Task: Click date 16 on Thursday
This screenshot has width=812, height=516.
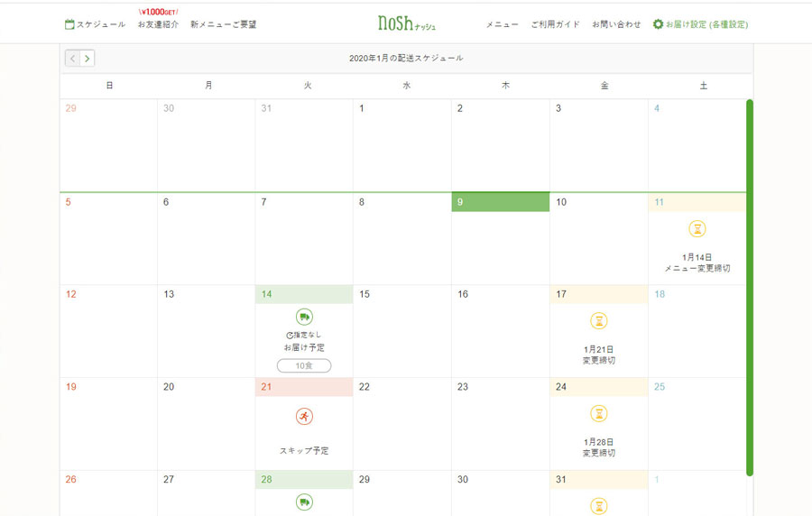Action: tap(463, 294)
